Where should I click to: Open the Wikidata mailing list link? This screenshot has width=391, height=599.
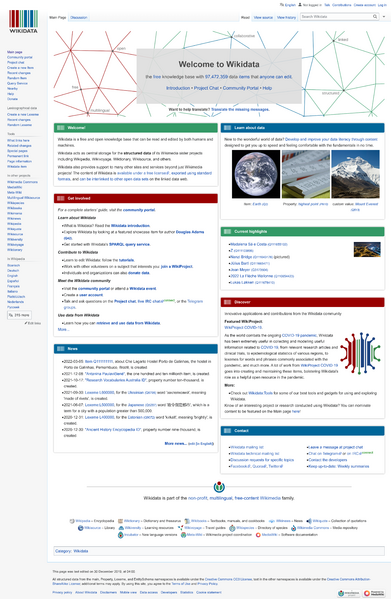click(x=247, y=447)
